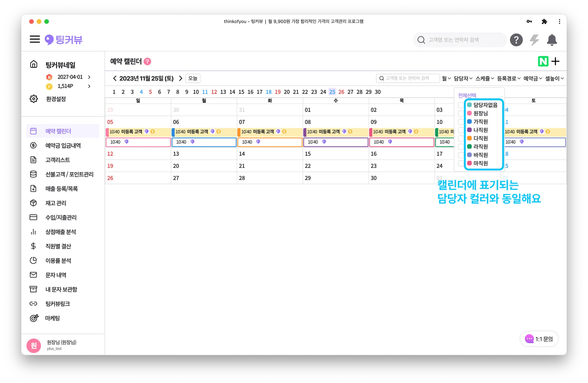Click the orange 다직원 color swatch

[469, 138]
